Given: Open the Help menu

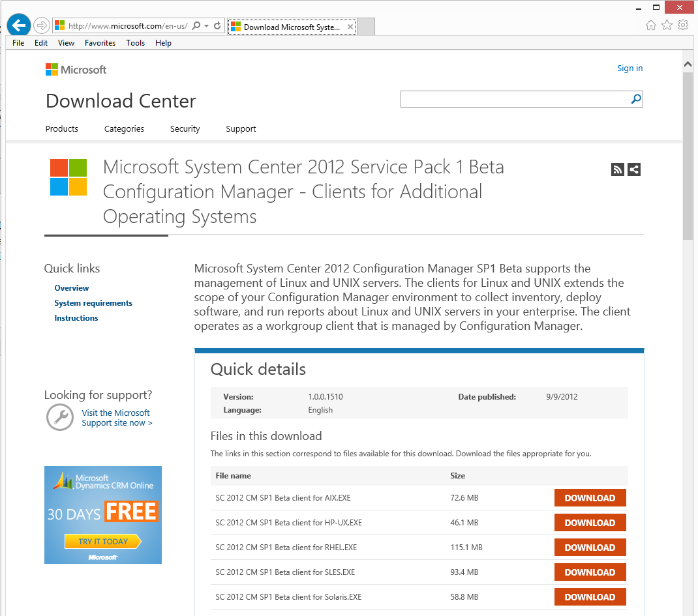Looking at the screenshot, I should click(x=163, y=43).
